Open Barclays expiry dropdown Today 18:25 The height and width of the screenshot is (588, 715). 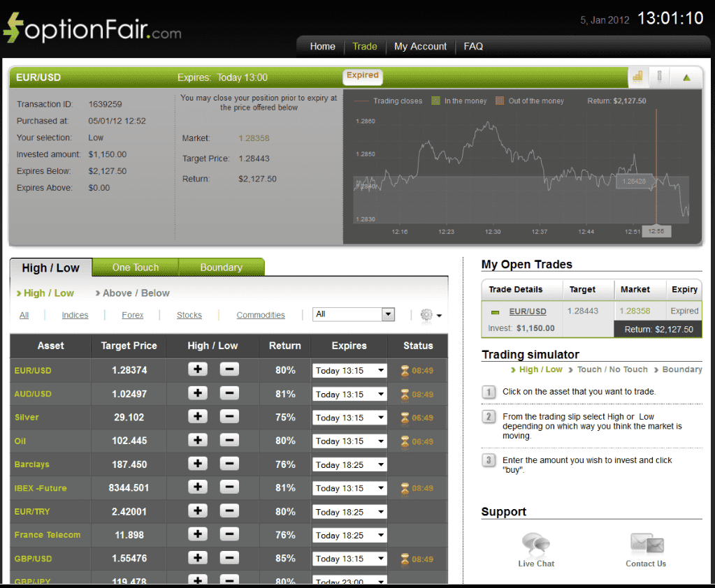[x=349, y=465]
